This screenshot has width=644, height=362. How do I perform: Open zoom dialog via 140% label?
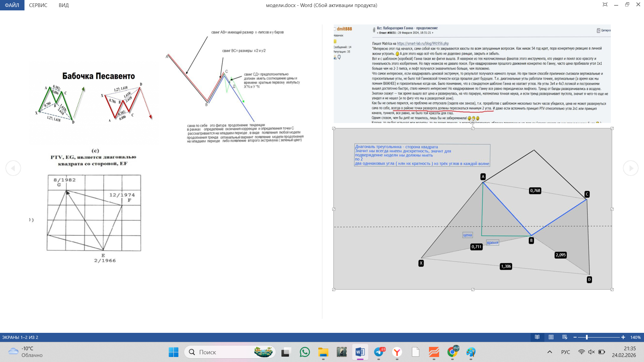click(x=635, y=338)
